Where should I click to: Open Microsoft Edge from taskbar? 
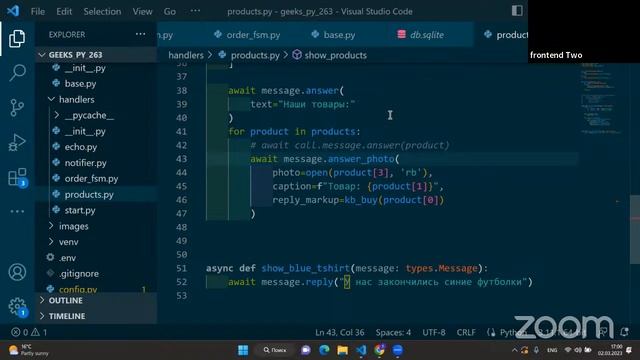324,350
